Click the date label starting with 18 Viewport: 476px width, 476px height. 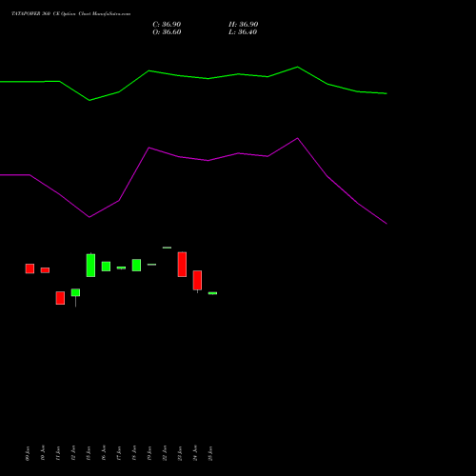pyautogui.click(x=134, y=453)
